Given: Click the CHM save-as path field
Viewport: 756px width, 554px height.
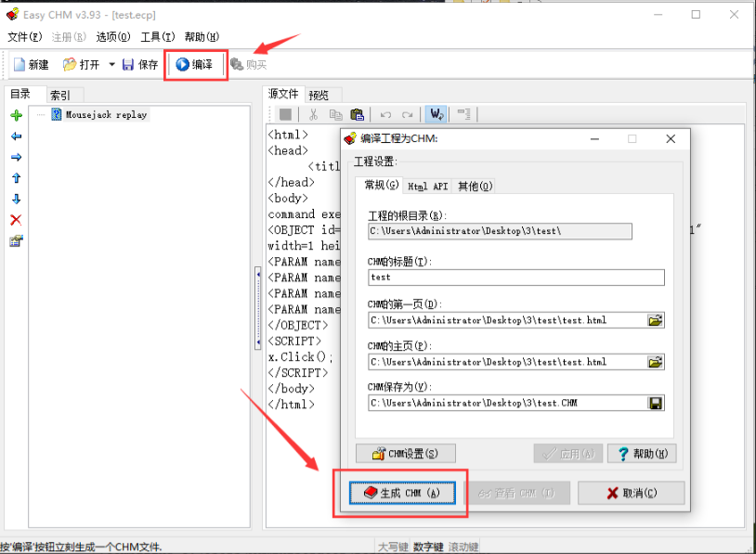Looking at the screenshot, I should (507, 404).
